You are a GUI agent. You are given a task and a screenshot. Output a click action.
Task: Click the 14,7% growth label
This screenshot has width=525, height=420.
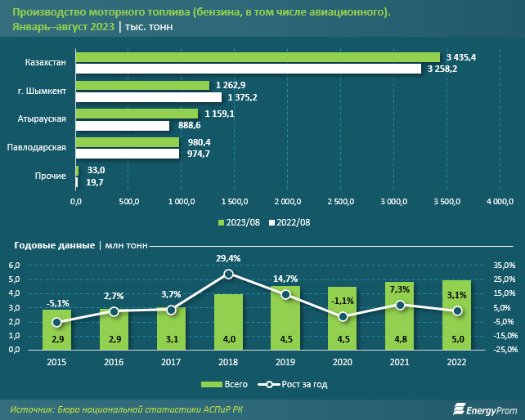[285, 279]
